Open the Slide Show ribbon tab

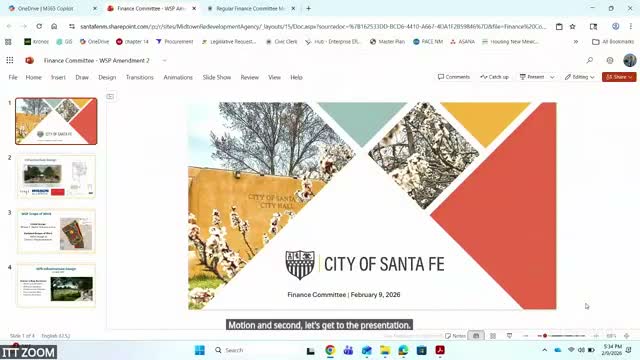click(x=217, y=77)
